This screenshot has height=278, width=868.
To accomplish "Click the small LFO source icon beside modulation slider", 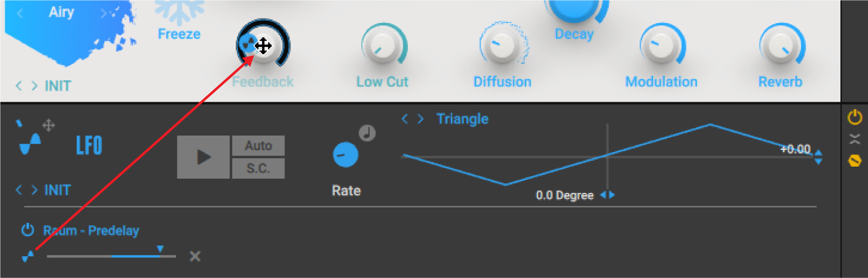I will pos(27,257).
